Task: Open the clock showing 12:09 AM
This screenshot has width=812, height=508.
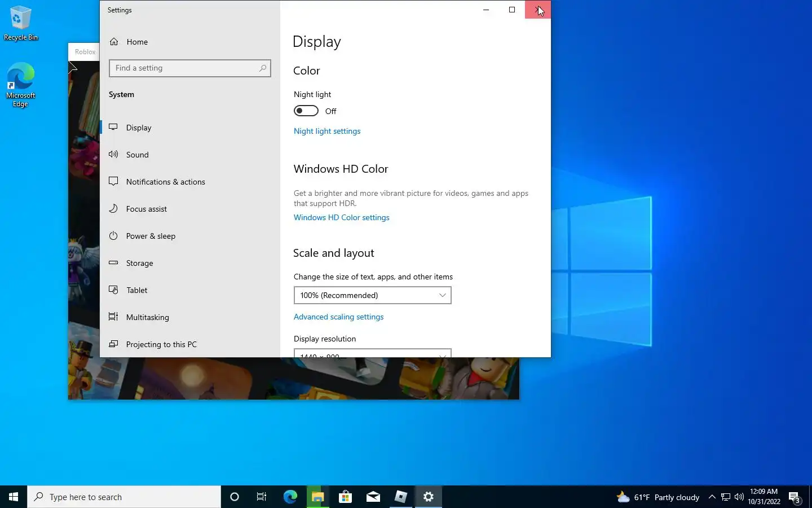Action: click(764, 497)
